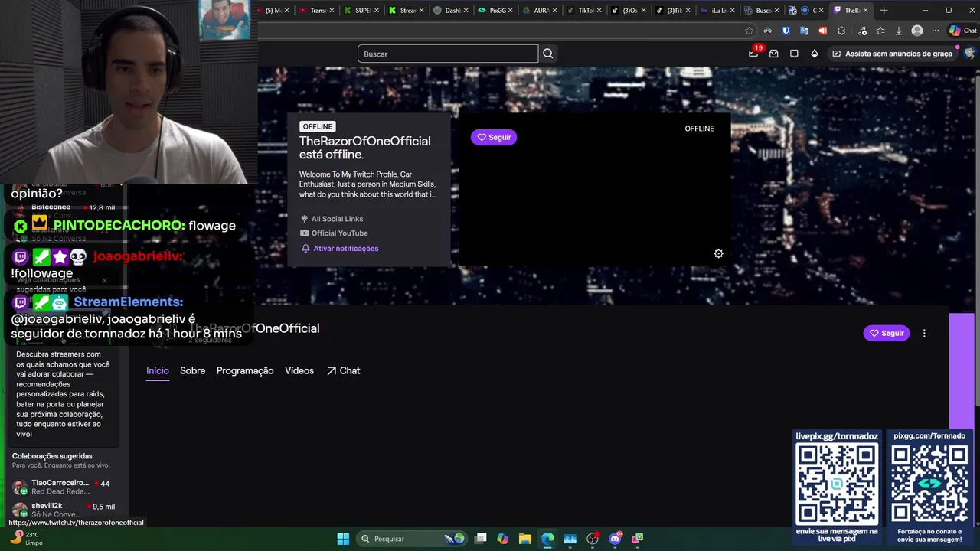
Task: Switch to OBS Studio in the taskbar
Action: click(592, 539)
